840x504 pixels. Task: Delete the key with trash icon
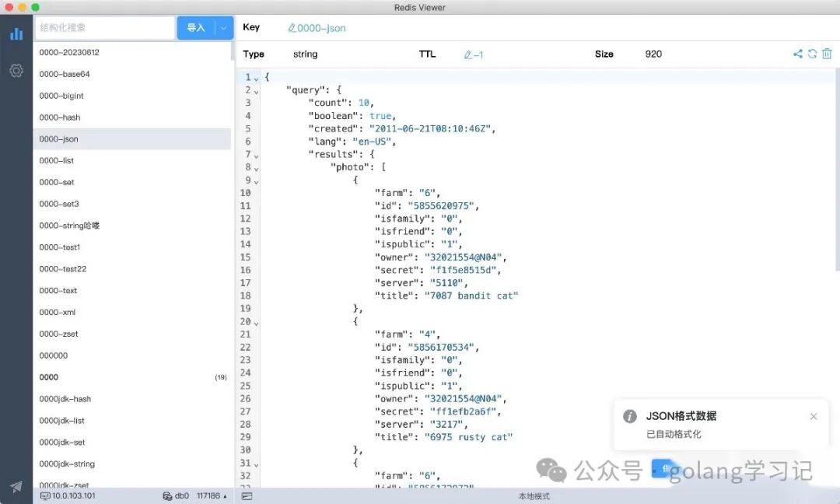pos(827,54)
